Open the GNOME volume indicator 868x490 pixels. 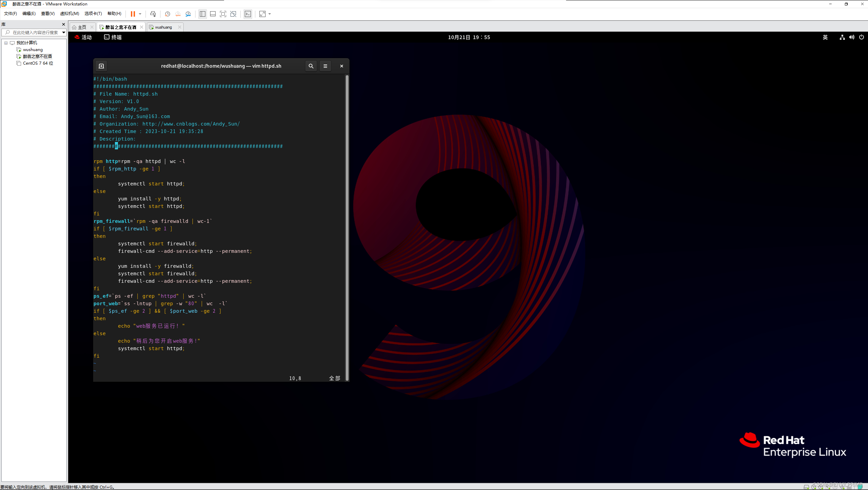852,37
